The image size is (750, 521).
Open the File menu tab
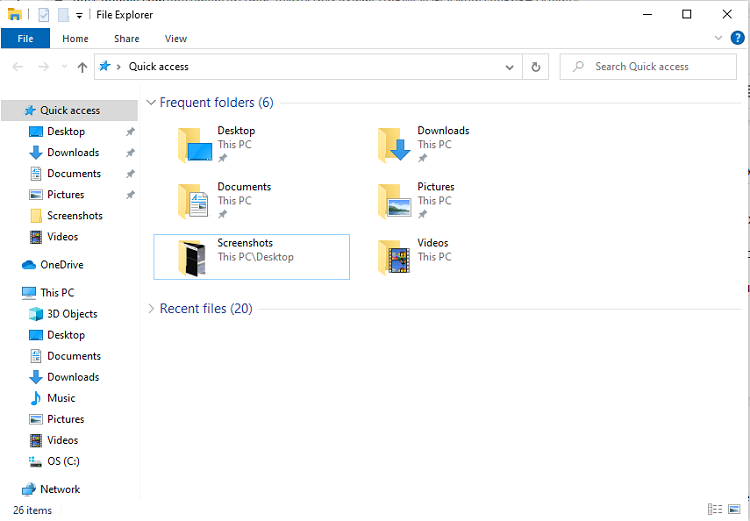(x=25, y=38)
